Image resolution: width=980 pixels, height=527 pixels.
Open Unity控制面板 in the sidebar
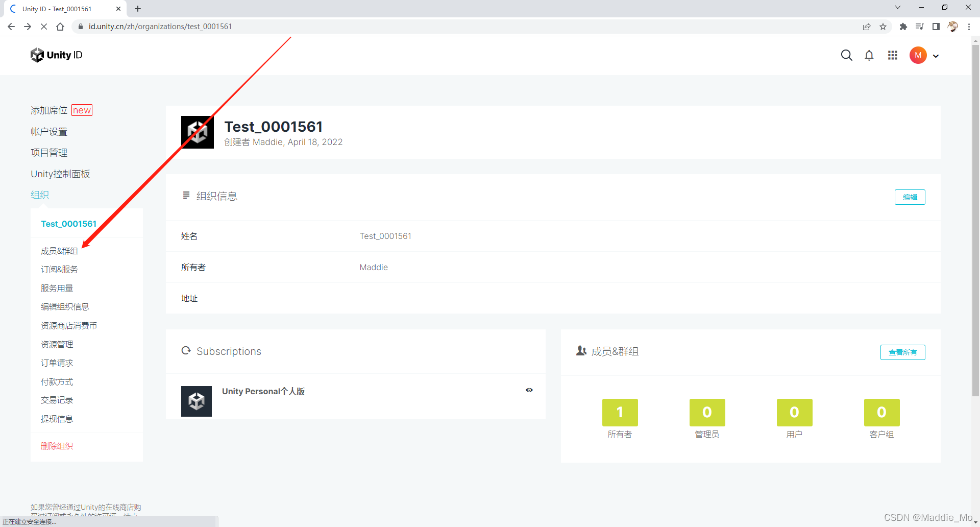pyautogui.click(x=60, y=174)
